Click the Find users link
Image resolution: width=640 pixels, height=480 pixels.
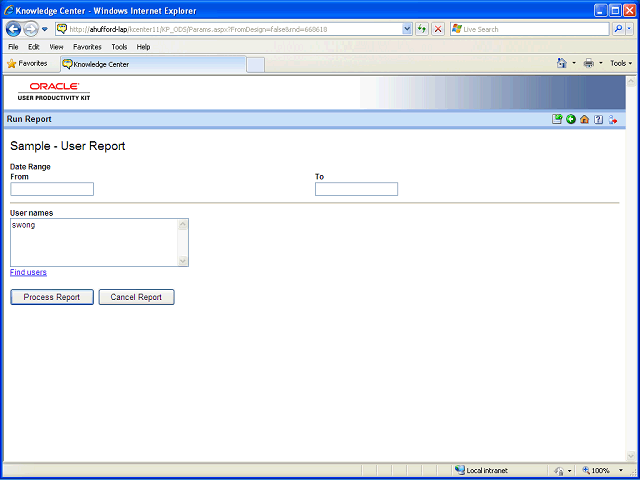(x=28, y=272)
